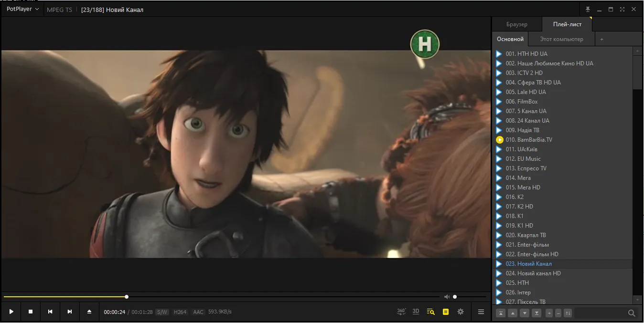The height and width of the screenshot is (323, 644).
Task: Add a new playlist tab with plus
Action: point(602,39)
